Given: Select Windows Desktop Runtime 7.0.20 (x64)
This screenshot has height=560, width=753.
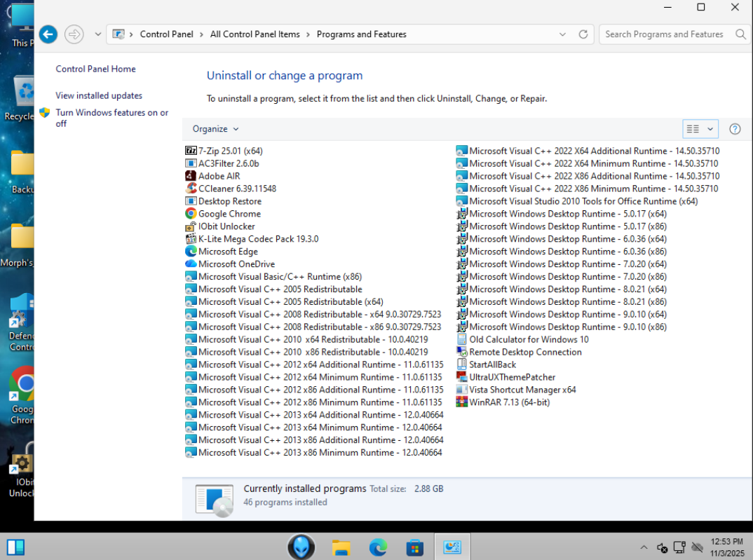Looking at the screenshot, I should click(x=562, y=264).
